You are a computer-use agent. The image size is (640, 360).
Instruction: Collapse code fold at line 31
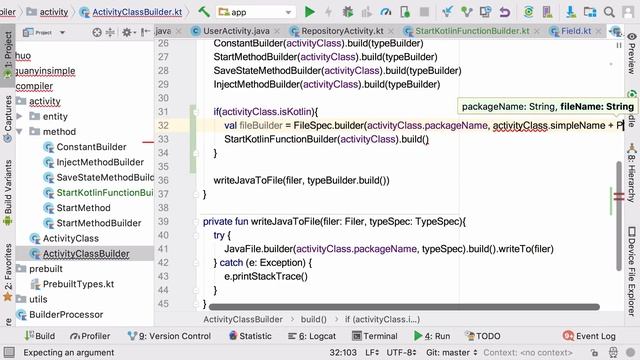(x=196, y=111)
